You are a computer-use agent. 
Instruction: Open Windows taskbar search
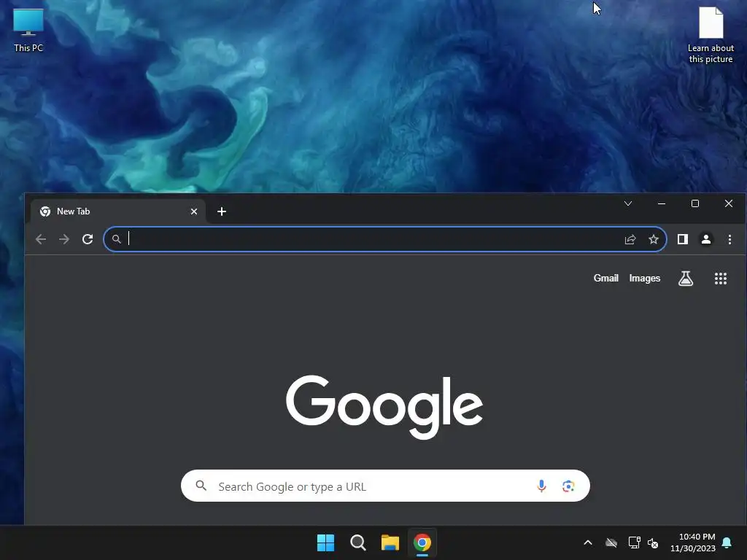(x=357, y=542)
